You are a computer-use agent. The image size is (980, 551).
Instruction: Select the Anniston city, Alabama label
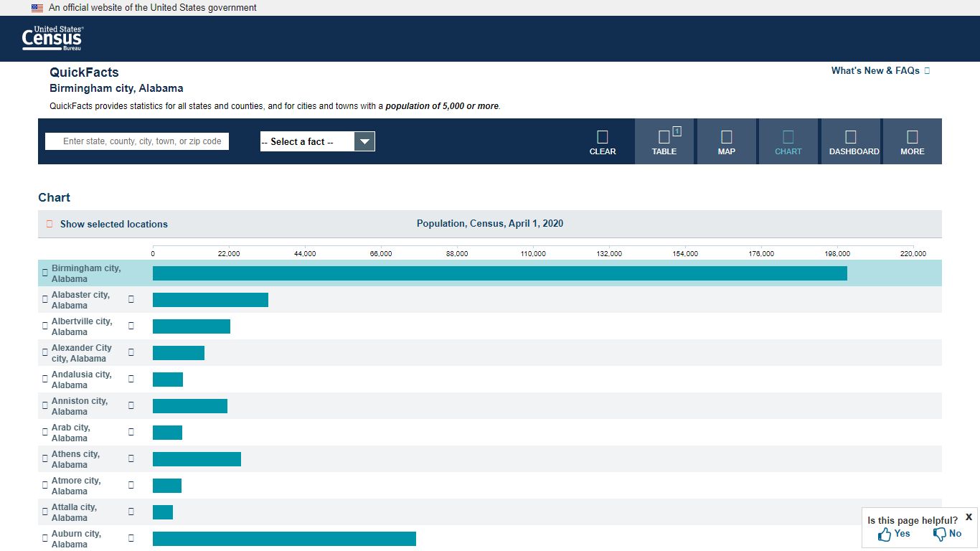(x=80, y=406)
